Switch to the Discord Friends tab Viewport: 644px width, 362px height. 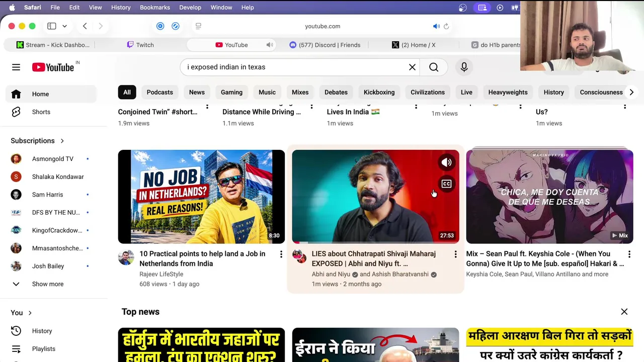[x=325, y=45]
